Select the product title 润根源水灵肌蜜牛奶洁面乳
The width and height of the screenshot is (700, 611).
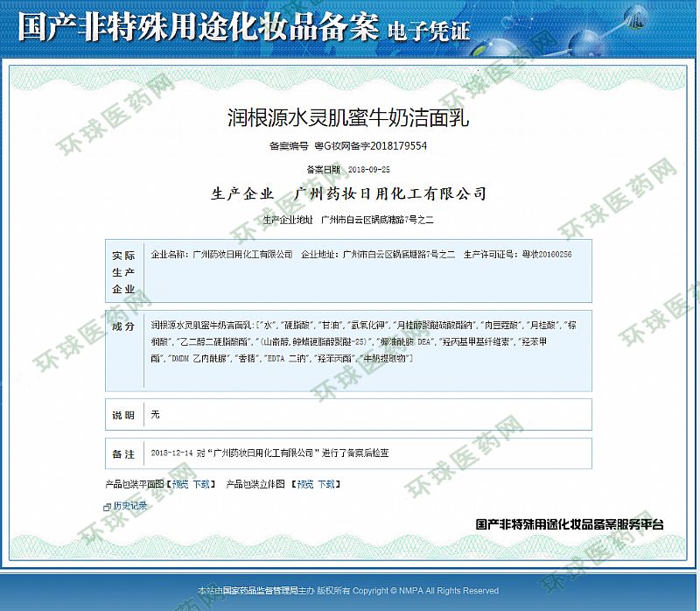[348, 116]
